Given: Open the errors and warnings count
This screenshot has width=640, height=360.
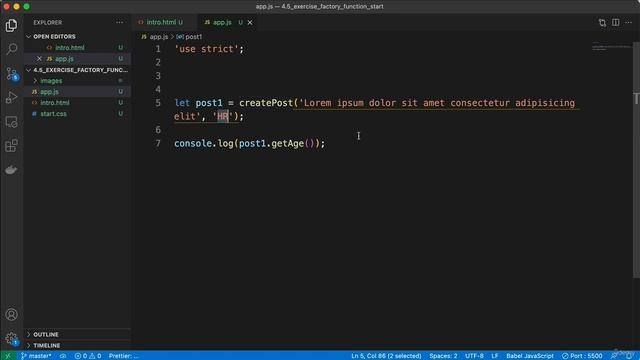Looking at the screenshot, I should coord(88,356).
